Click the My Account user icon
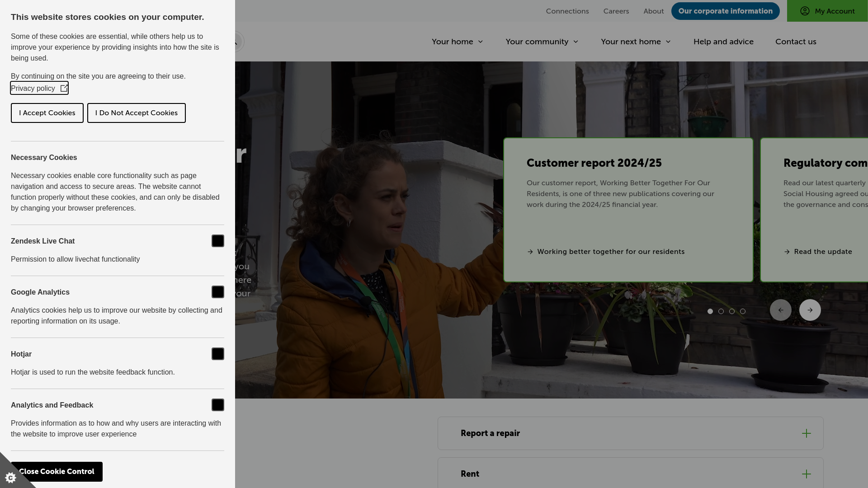This screenshot has height=488, width=868. pyautogui.click(x=805, y=11)
